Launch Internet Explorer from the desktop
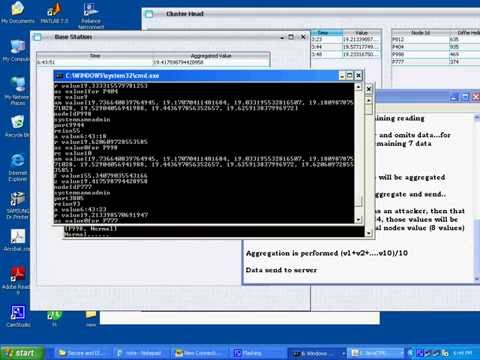 coord(17,167)
